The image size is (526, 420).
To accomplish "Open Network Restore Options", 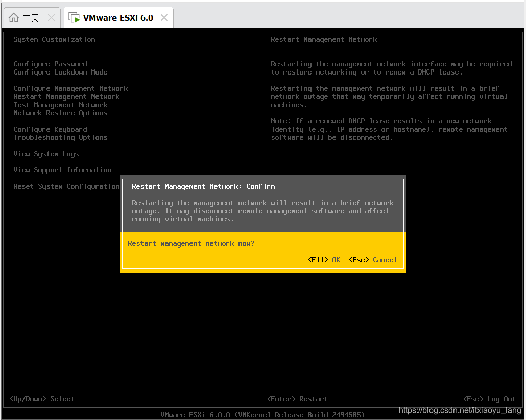I will 60,113.
